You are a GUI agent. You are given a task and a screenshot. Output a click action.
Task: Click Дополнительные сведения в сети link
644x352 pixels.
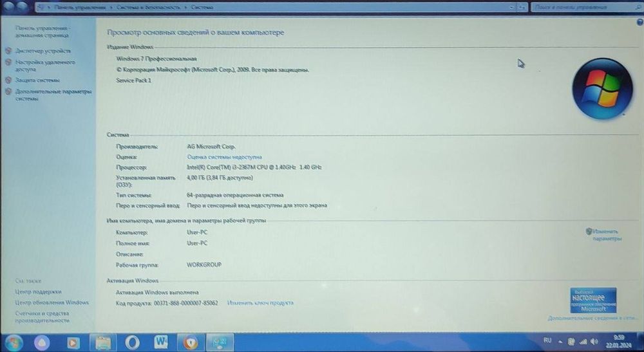[592, 319]
